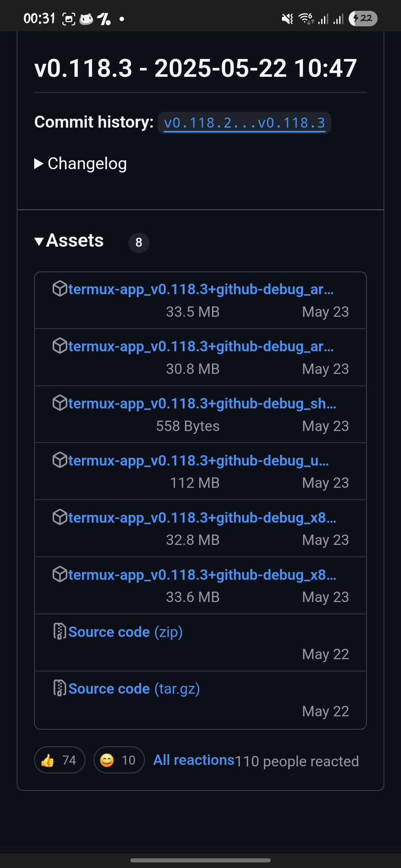
Task: Tap the muted sound icon in the status bar
Action: tap(287, 19)
